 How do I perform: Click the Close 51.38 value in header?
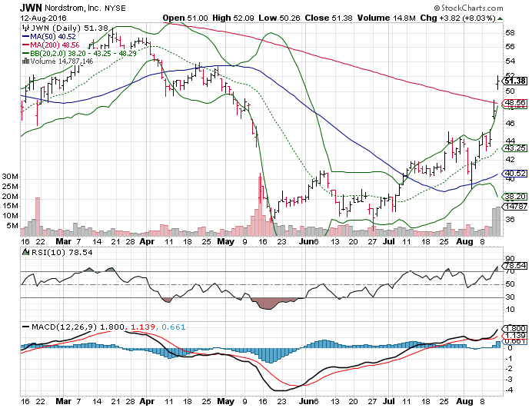(x=328, y=18)
